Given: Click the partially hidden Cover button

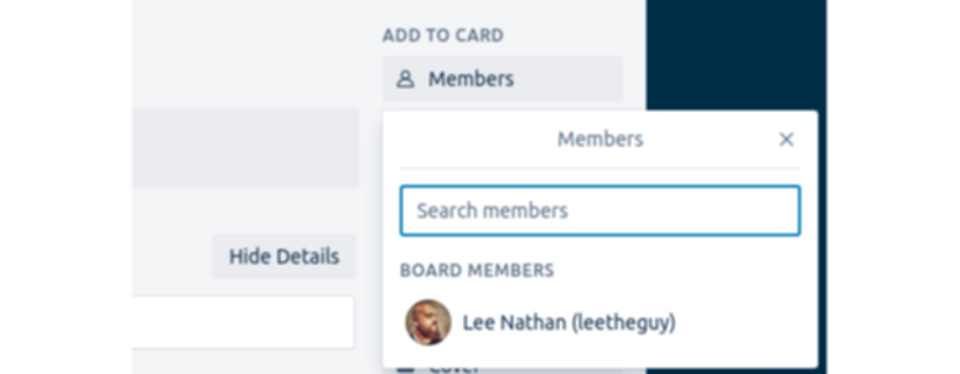Looking at the screenshot, I should point(503,370).
